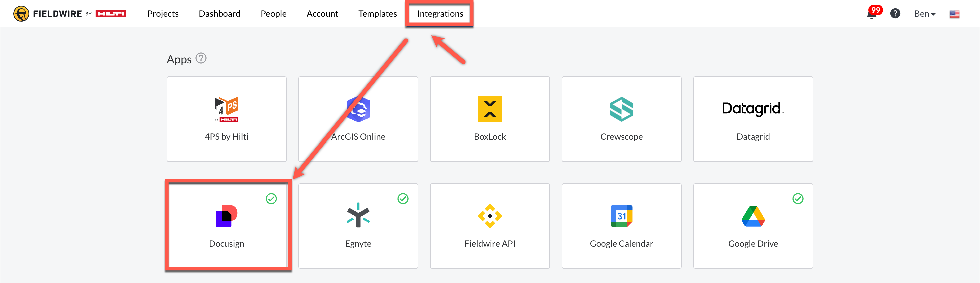The width and height of the screenshot is (980, 283).
Task: Open the Integrations tab
Action: click(440, 14)
